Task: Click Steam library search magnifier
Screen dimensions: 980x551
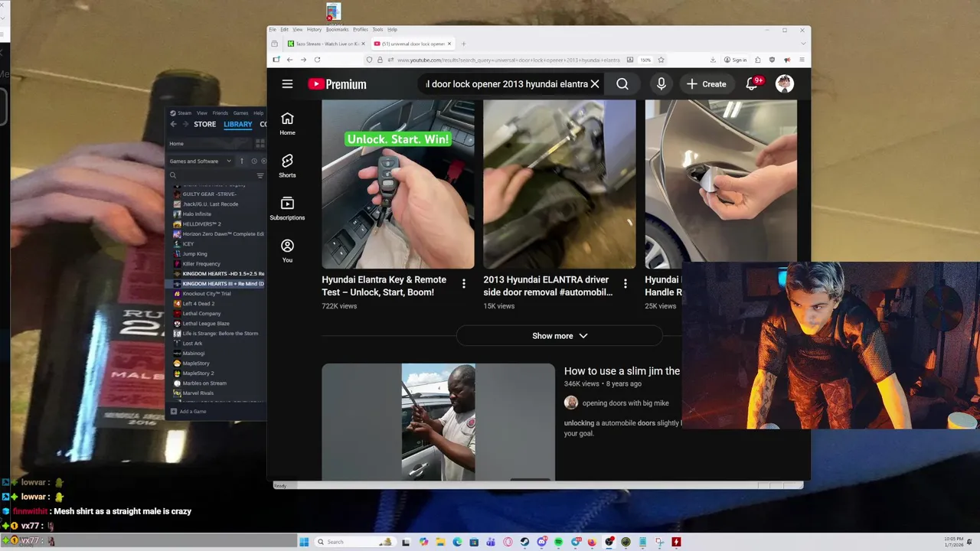Action: pos(173,175)
